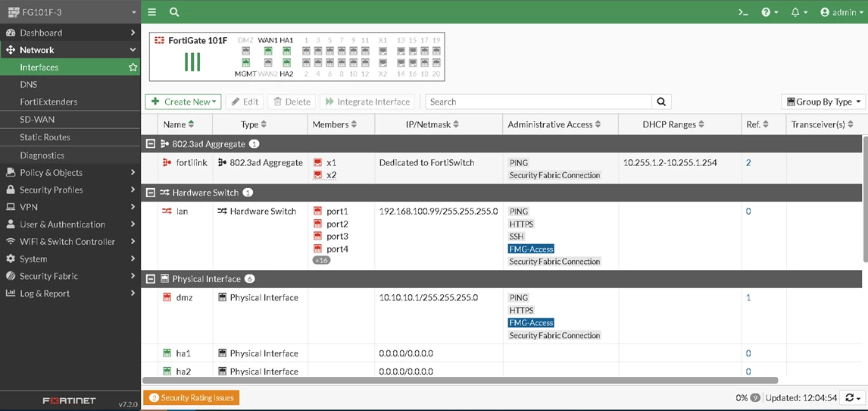
Task: Expand Security Fabric menu
Action: click(x=70, y=276)
